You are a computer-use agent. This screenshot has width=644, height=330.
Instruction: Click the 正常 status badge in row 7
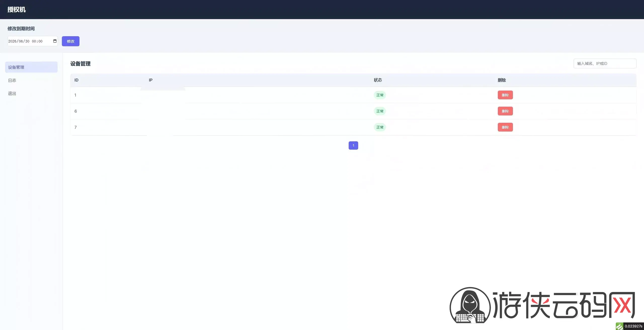click(380, 127)
